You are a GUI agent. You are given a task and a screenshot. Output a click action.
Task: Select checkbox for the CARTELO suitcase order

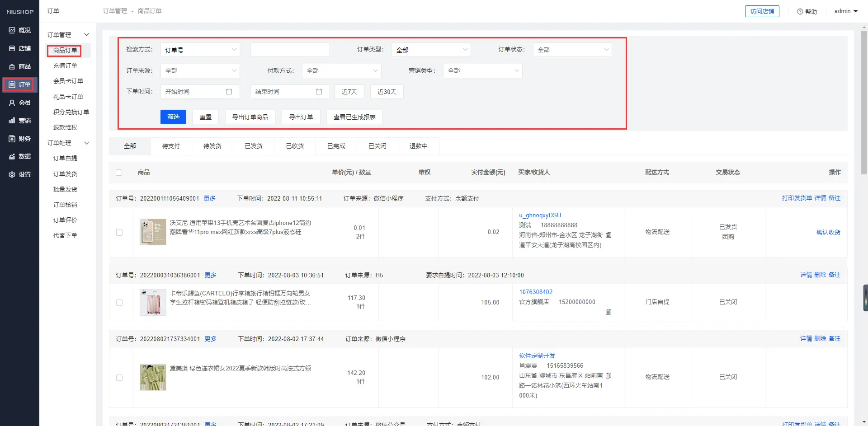pyautogui.click(x=119, y=303)
